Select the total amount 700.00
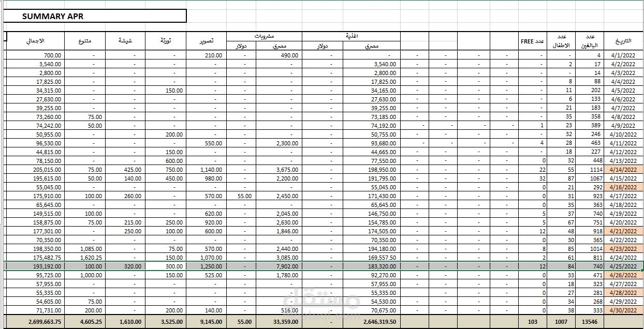 coord(34,55)
